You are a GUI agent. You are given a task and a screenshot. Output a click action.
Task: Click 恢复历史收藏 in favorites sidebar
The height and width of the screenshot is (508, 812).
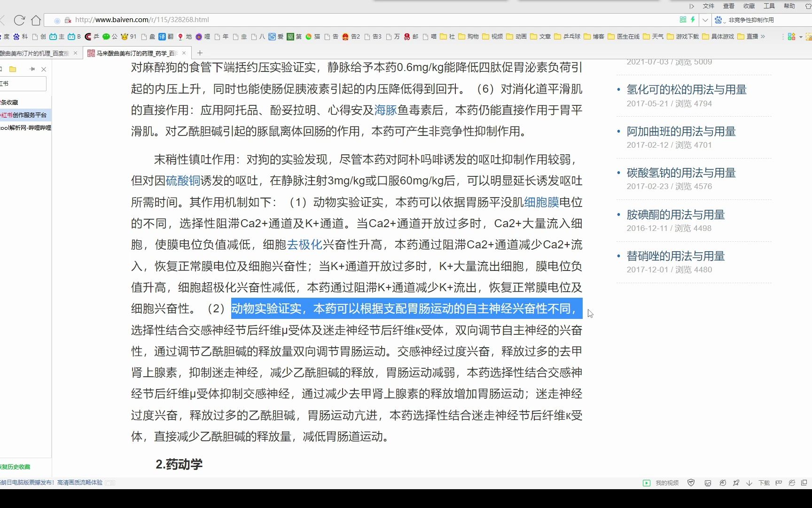coord(15,467)
